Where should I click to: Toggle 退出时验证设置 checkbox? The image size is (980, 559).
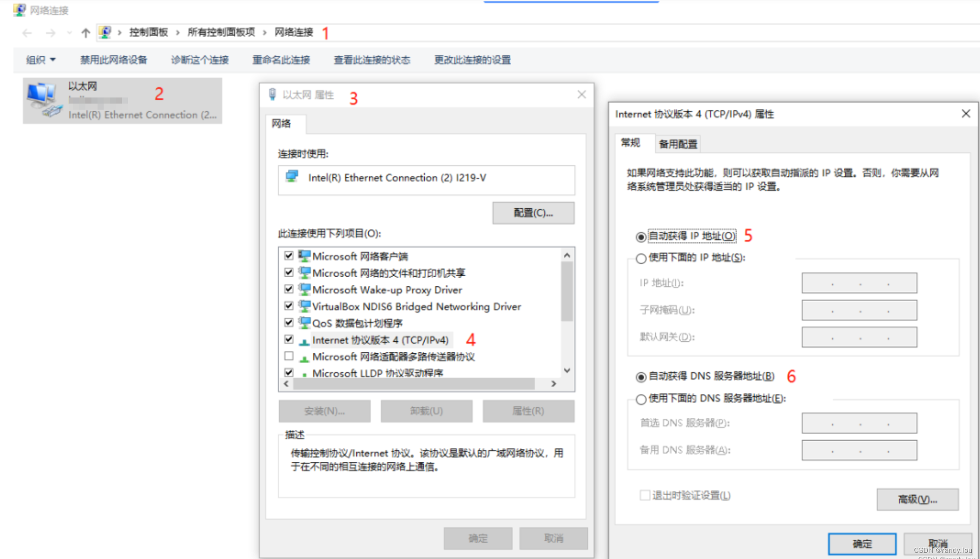(x=645, y=495)
